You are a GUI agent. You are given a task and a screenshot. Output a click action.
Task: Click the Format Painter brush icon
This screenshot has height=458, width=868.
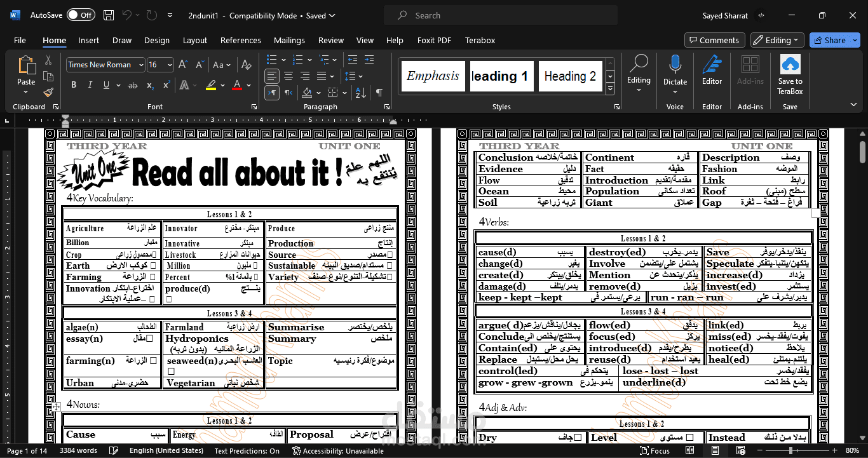(x=48, y=93)
